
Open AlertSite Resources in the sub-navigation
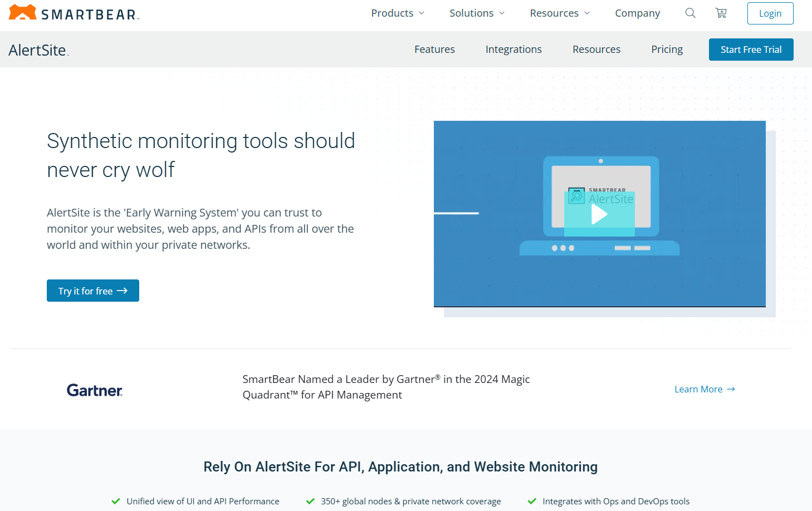coord(596,49)
